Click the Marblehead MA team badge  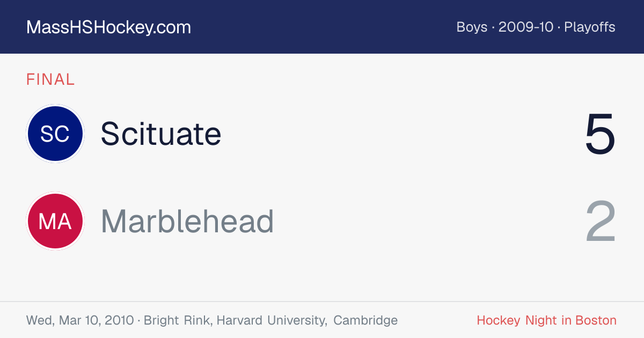[55, 222]
